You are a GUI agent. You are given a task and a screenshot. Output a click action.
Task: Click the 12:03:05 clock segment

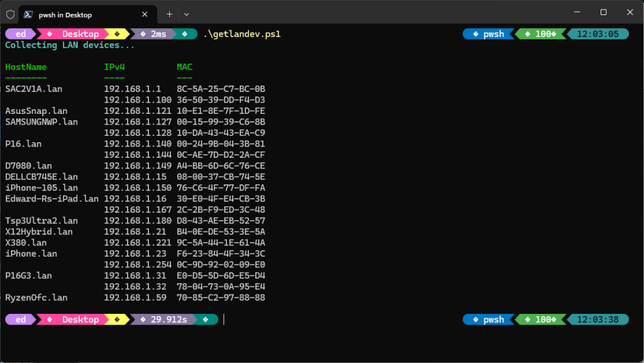click(x=598, y=34)
